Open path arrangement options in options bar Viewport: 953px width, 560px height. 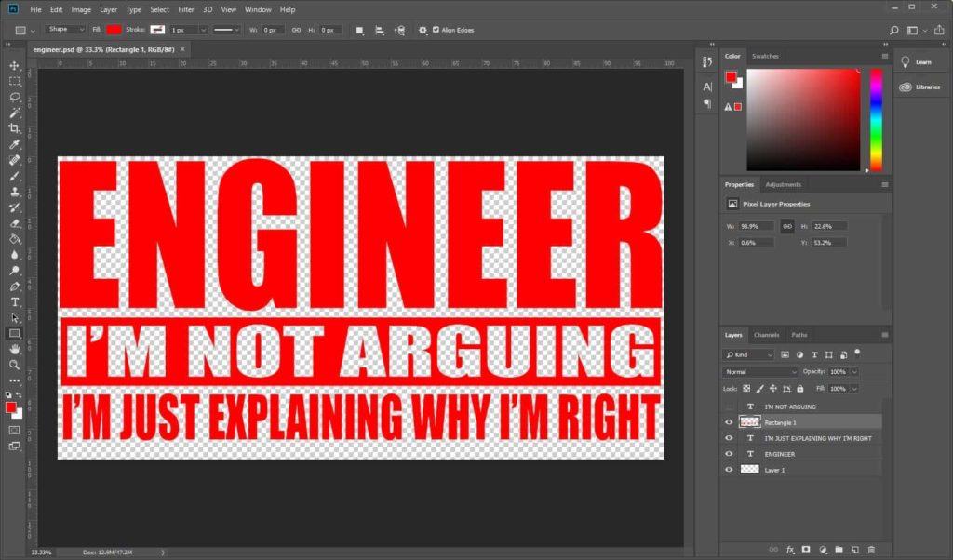[x=399, y=30]
